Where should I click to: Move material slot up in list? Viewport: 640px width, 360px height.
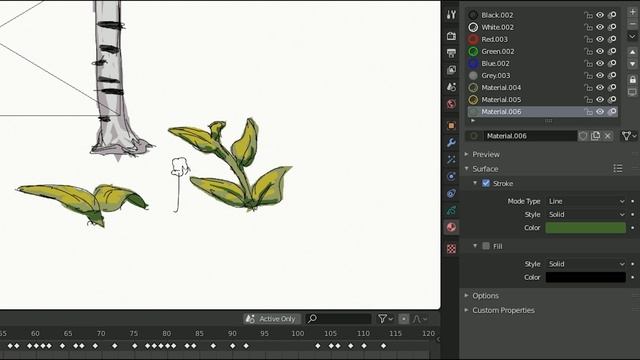tap(632, 52)
